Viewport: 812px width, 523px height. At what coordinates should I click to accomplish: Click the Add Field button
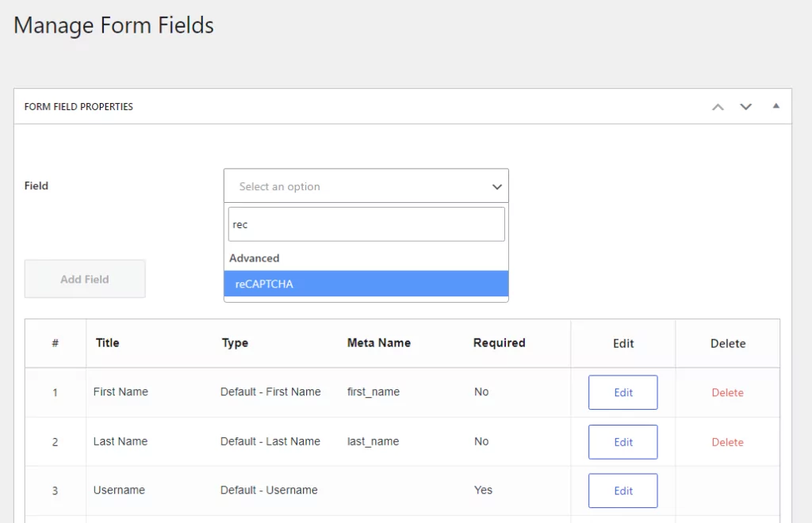[x=85, y=279]
